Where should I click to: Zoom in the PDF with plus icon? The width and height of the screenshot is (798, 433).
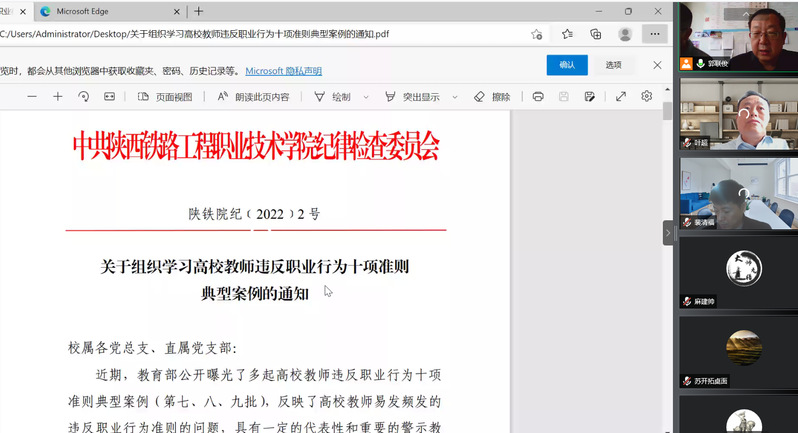click(x=58, y=97)
